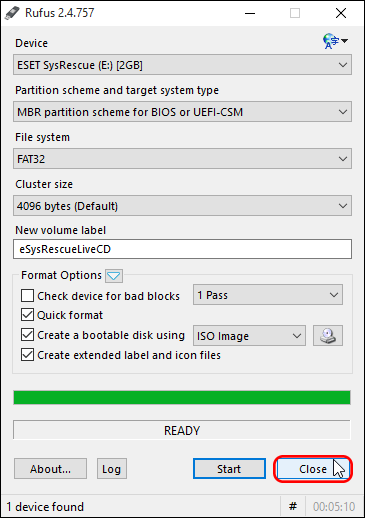
Task: Expand the Cluster size dropdown
Action: point(182,206)
